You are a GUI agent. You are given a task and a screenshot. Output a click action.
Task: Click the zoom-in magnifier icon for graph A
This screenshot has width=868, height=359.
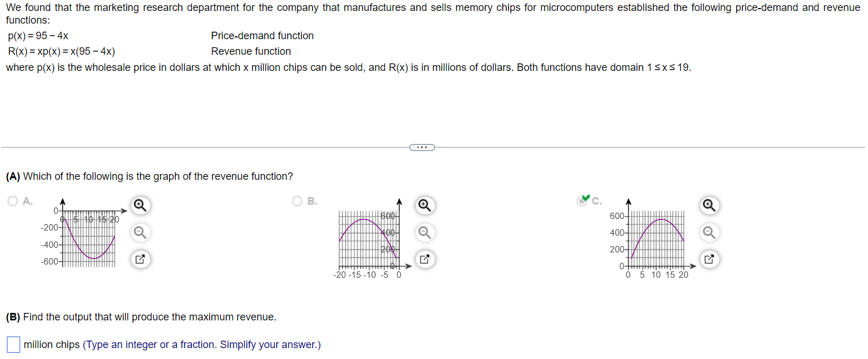(140, 205)
